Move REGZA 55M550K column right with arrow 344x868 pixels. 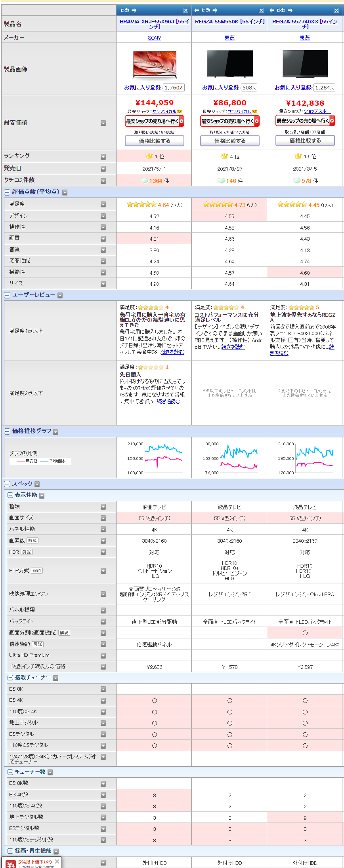pos(215,10)
